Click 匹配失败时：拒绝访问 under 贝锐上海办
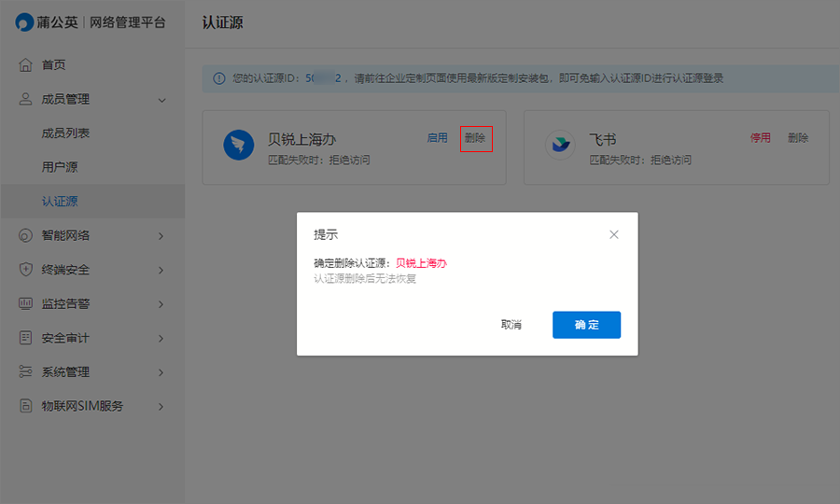The image size is (840, 504). [319, 161]
